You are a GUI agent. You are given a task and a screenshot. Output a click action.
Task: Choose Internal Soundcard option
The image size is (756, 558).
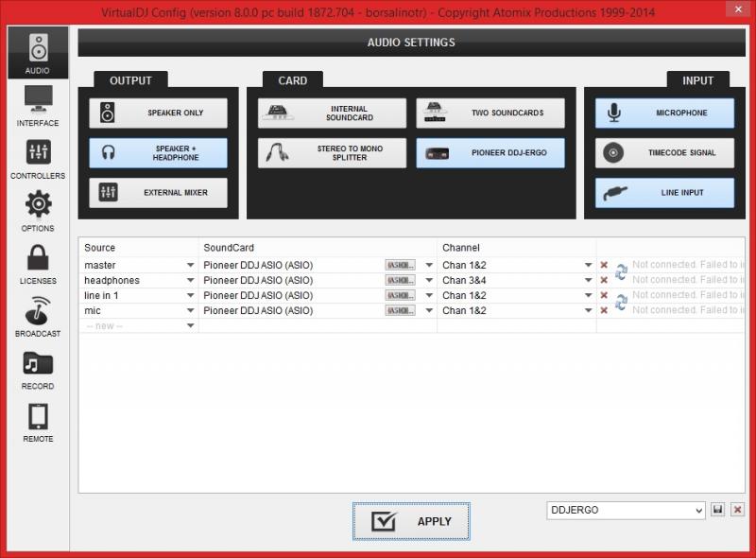pos(332,113)
